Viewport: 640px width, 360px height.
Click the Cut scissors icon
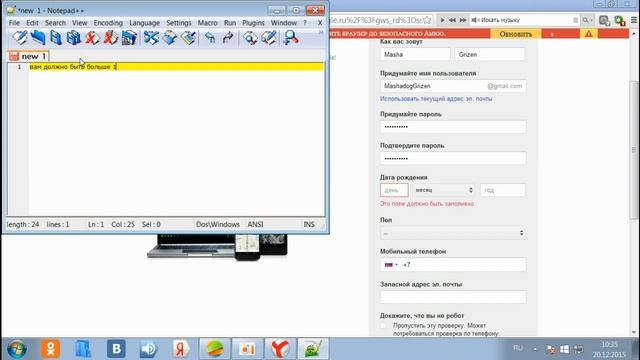(151, 38)
